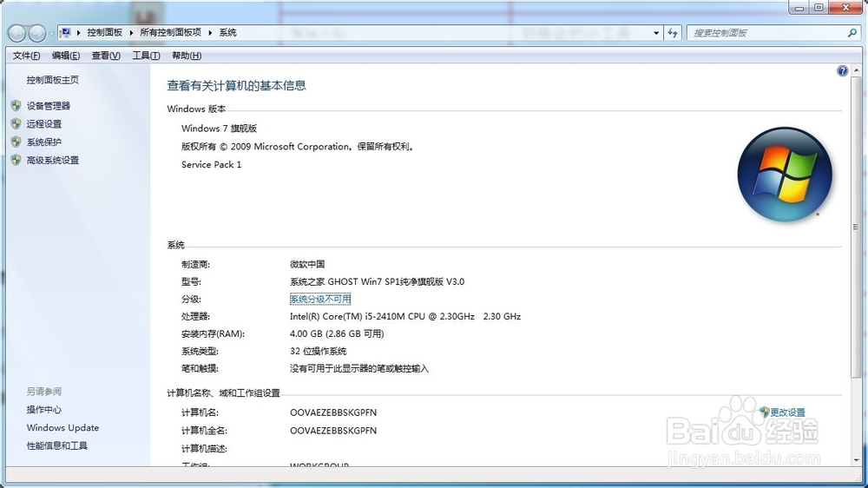The height and width of the screenshot is (488, 868).
Task: Maximize the System window
Action: (819, 8)
